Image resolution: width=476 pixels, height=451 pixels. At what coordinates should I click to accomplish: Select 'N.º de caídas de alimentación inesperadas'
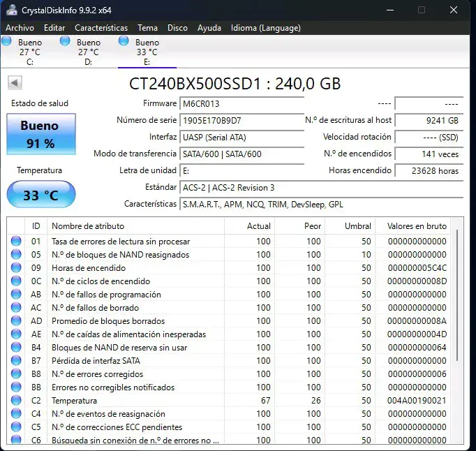coord(128,334)
